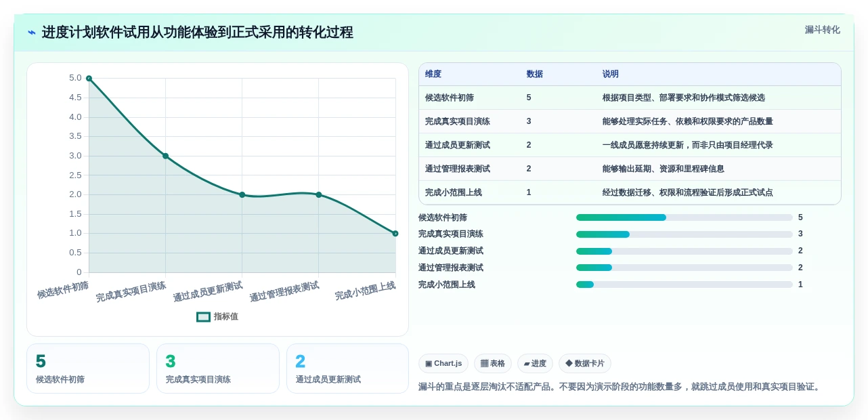Open the stat card showing number 5
Viewport: 868px width, 420px height.
tap(88, 369)
